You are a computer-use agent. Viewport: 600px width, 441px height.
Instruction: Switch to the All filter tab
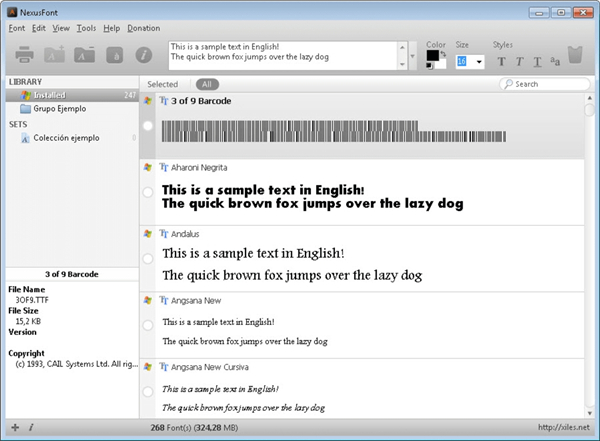point(207,85)
